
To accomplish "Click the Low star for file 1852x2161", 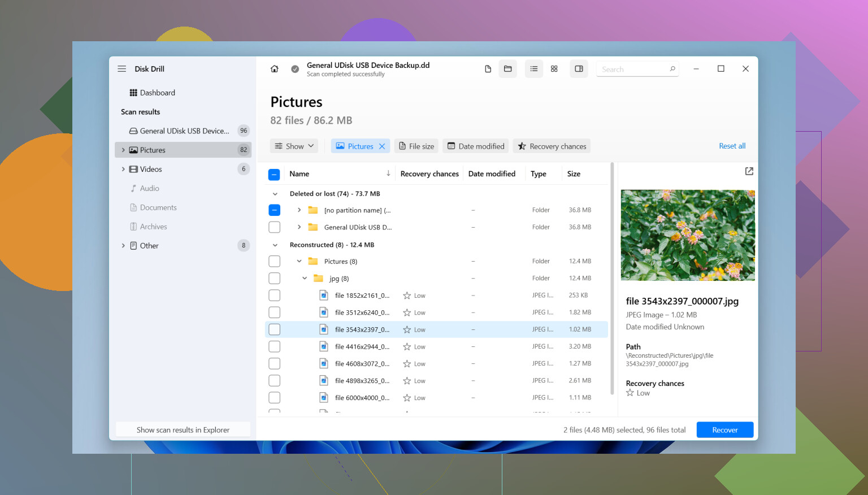I will (407, 296).
